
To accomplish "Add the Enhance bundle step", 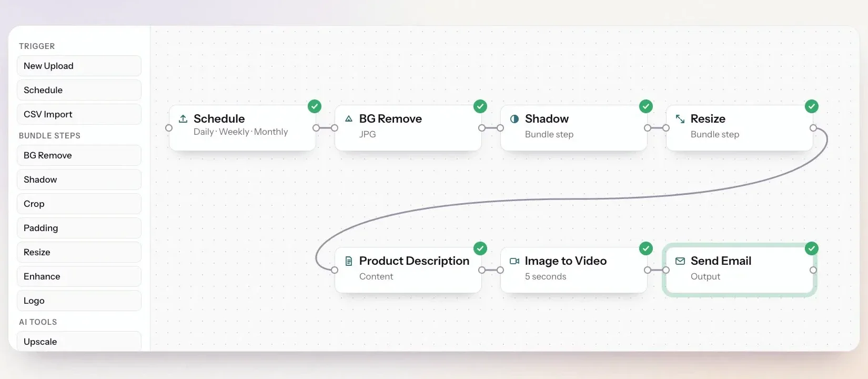I will [x=79, y=276].
